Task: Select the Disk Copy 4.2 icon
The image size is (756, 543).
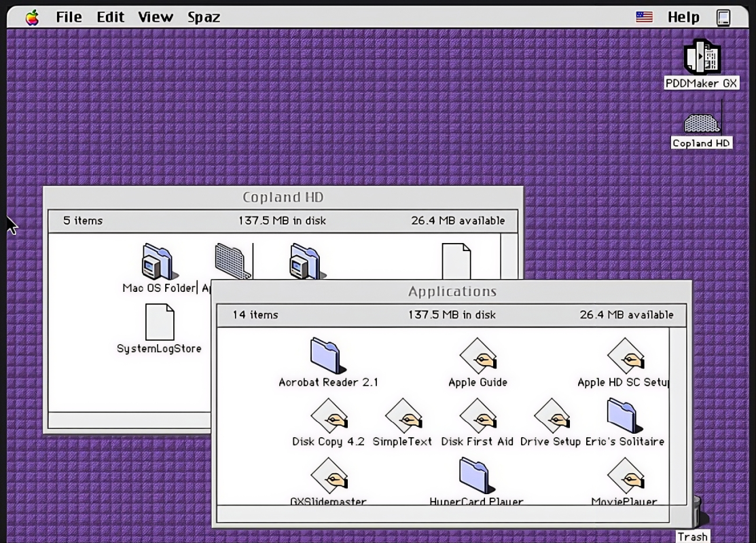Action: pos(329,415)
